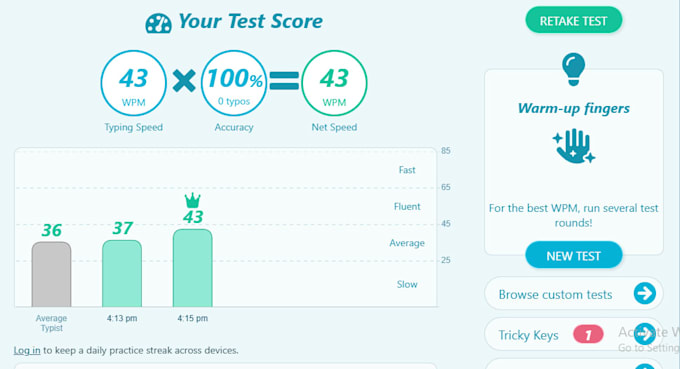Select the Typing Speed 43 WPM circle
Viewport: 680px width, 369px height.
(134, 83)
